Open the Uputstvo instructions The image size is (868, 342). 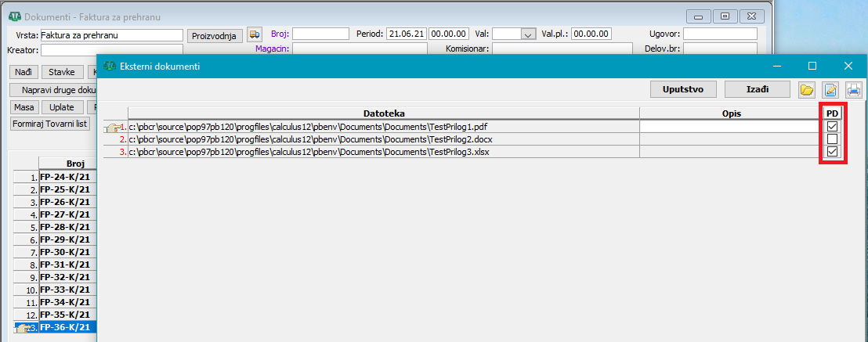[x=683, y=89]
